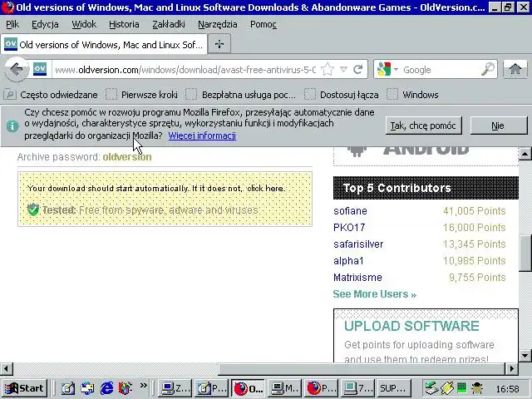Select the Old versions of Windows tab
Viewport: 532px width, 399px height.
point(104,44)
